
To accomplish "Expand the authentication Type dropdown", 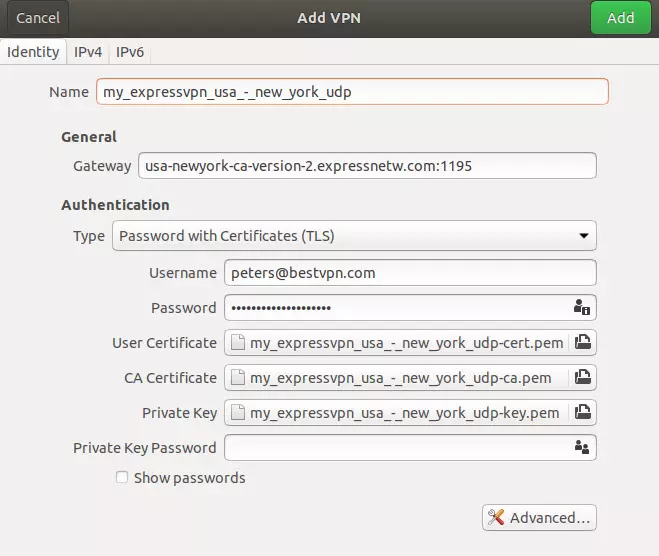I will click(x=354, y=236).
